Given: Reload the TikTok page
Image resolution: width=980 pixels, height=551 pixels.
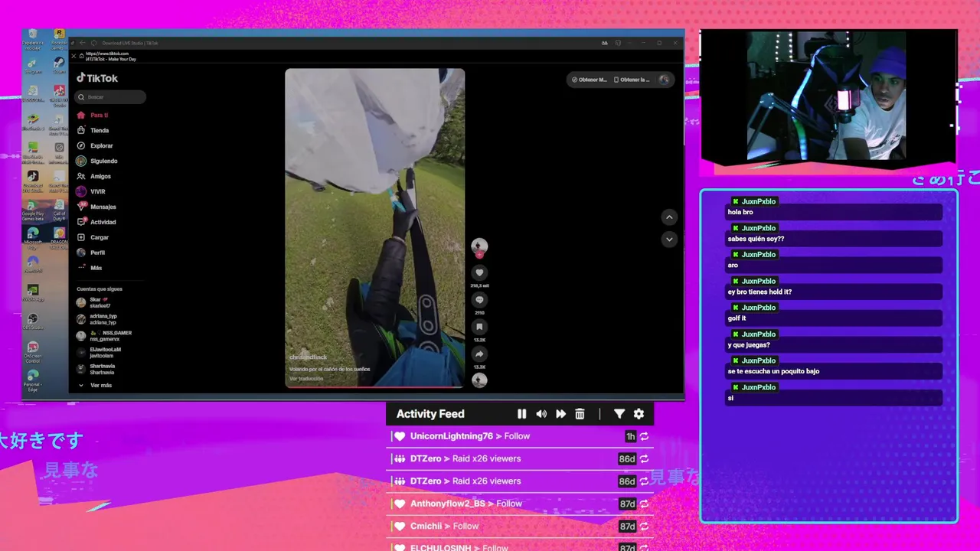Looking at the screenshot, I should [x=93, y=43].
